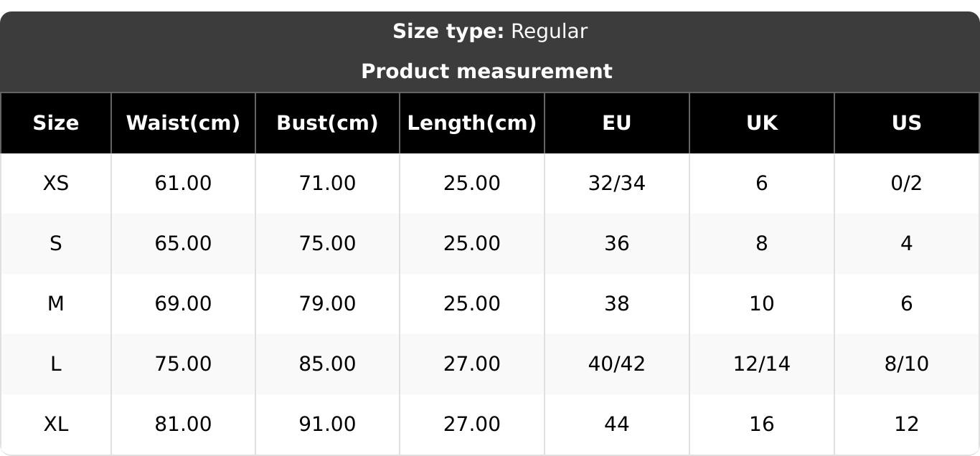Image resolution: width=980 pixels, height=456 pixels.
Task: Click the US 0/2 cell
Action: point(906,184)
